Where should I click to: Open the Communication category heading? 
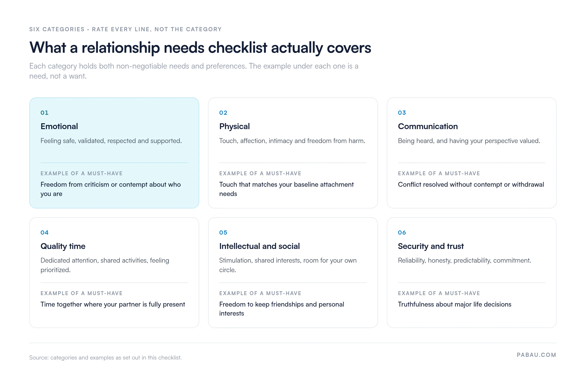(x=428, y=126)
